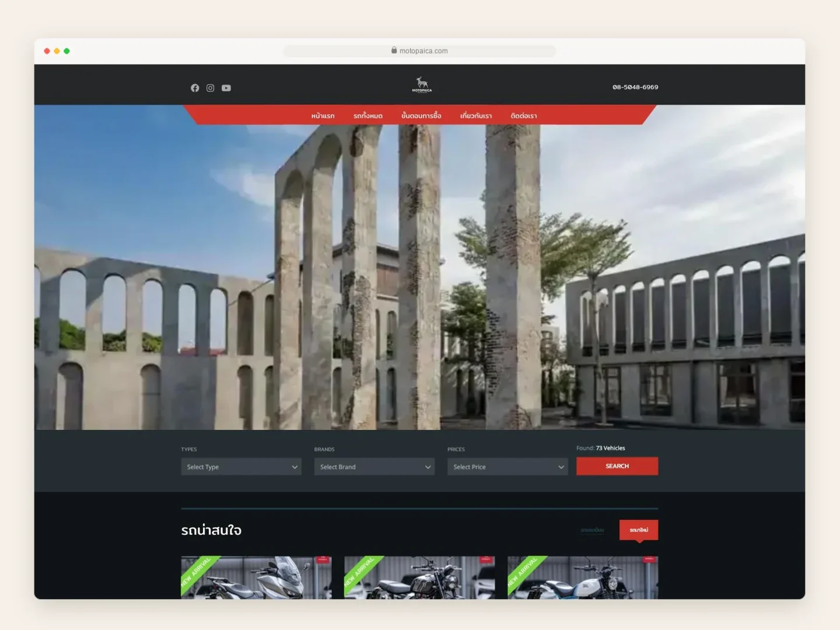
Task: Expand the Select Type dropdown
Action: [241, 467]
